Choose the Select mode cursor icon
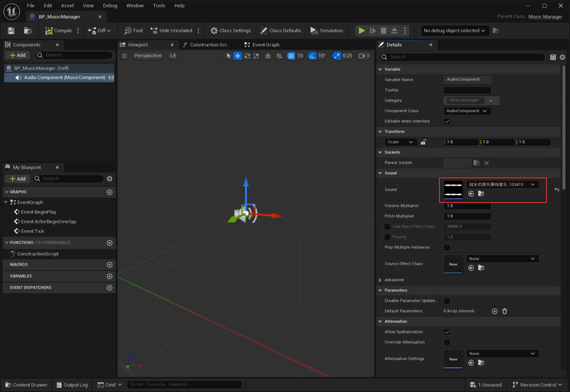Screen dimensions: 570x392 click(x=228, y=56)
